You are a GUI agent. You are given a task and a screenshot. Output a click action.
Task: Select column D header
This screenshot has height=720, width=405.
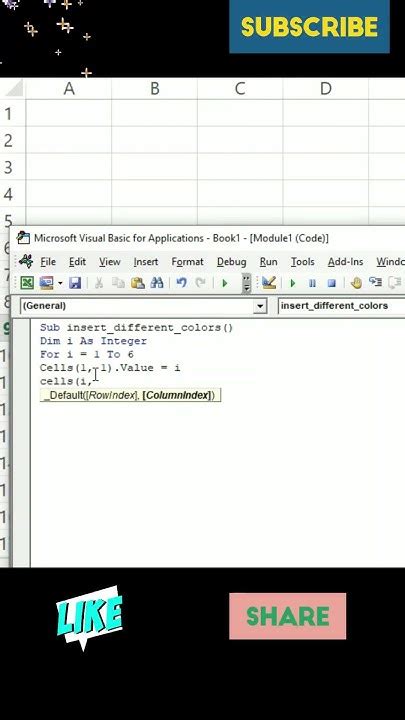pos(326,89)
